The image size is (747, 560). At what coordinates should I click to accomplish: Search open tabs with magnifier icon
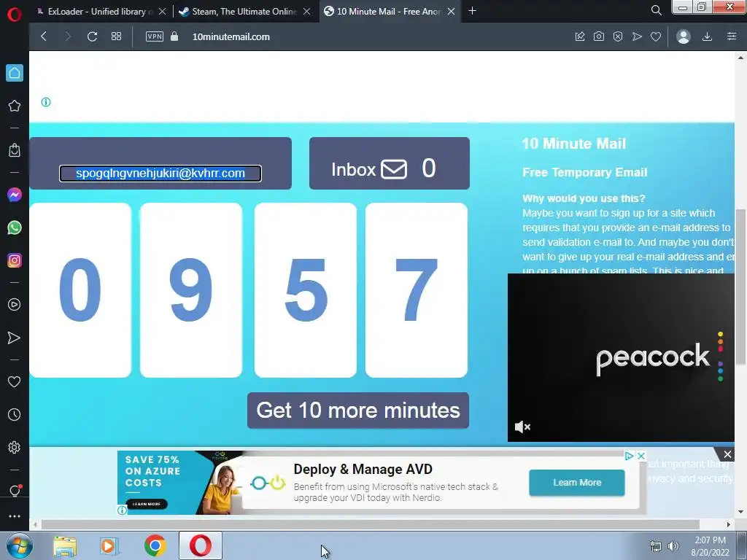[x=657, y=10]
